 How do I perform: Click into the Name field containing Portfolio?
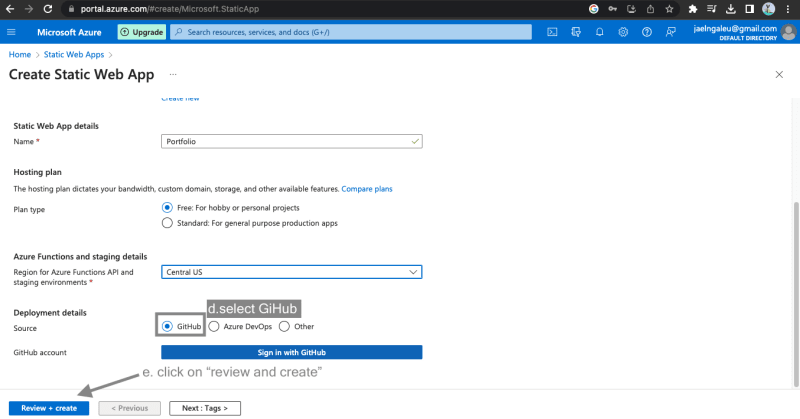coord(292,141)
